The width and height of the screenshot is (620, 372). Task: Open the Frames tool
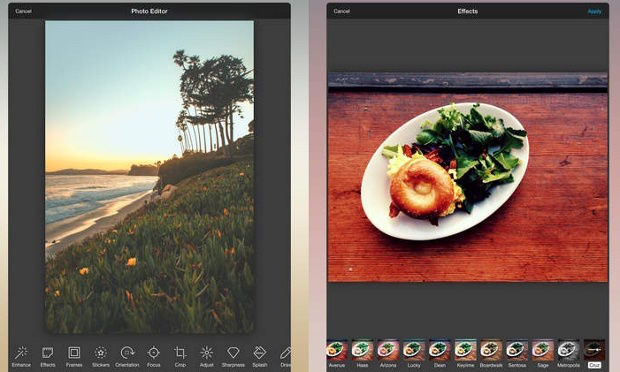click(74, 356)
